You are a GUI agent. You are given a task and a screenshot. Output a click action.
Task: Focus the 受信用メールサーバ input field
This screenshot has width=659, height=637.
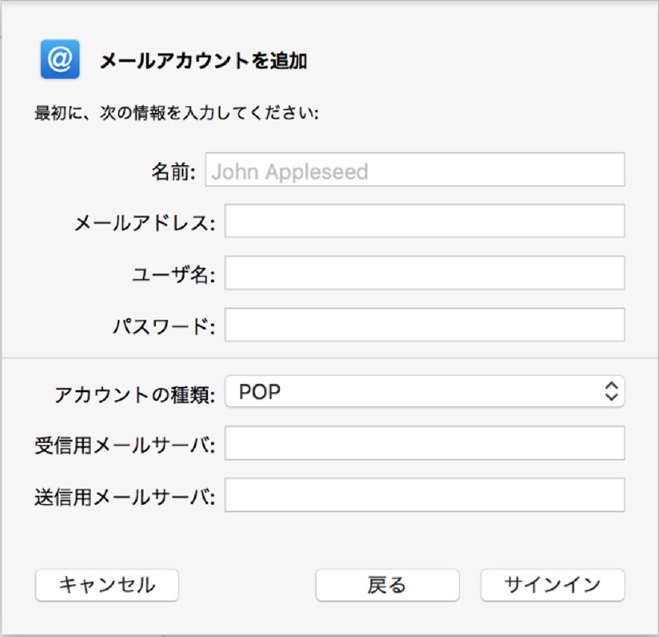pos(424,443)
